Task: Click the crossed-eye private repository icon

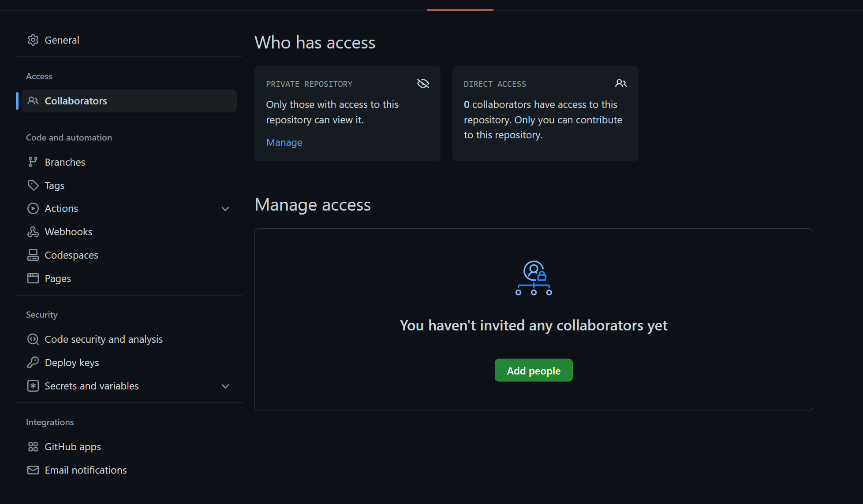Action: pyautogui.click(x=423, y=84)
